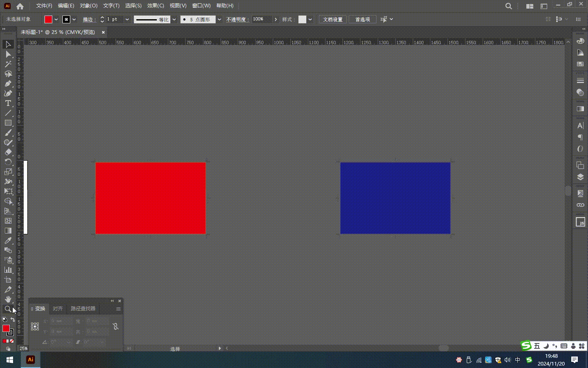Image resolution: width=588 pixels, height=368 pixels.
Task: Open the variable width profile dropdown
Action: click(174, 19)
